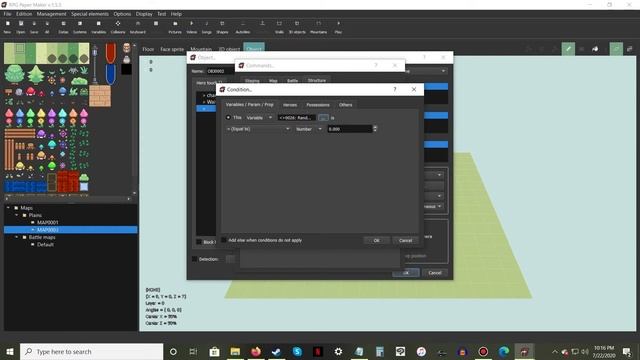Click OK in the Condition dialog
Image resolution: width=640 pixels, height=360 pixels.
(376, 240)
